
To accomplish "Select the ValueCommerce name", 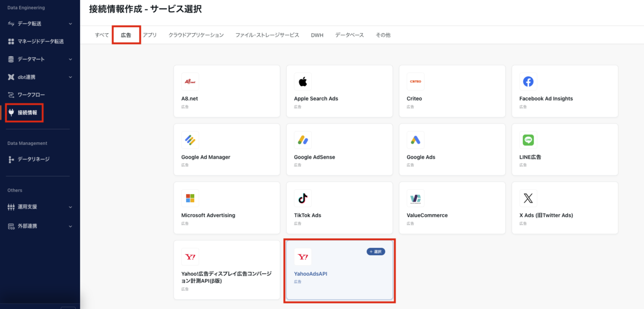I will pos(427,216).
